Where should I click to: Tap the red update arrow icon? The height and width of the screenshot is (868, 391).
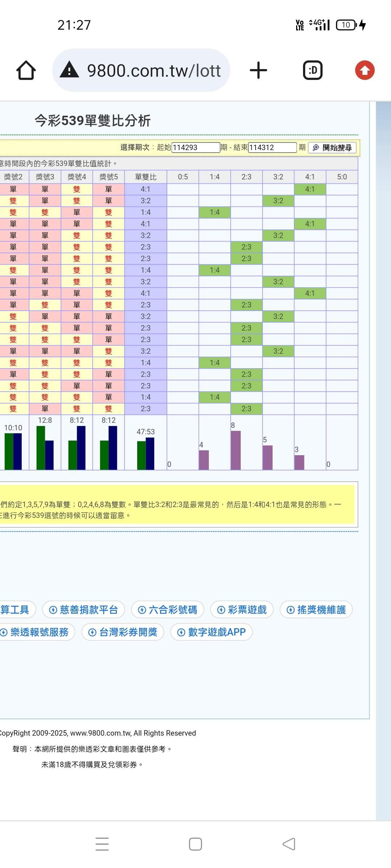[365, 70]
